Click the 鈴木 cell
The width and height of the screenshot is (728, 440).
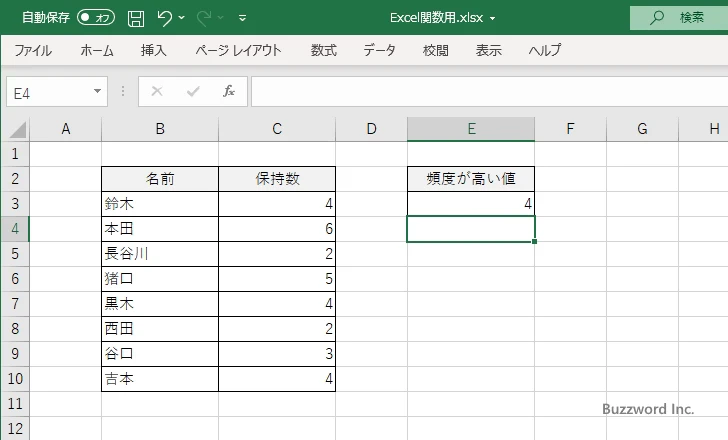(x=160, y=204)
